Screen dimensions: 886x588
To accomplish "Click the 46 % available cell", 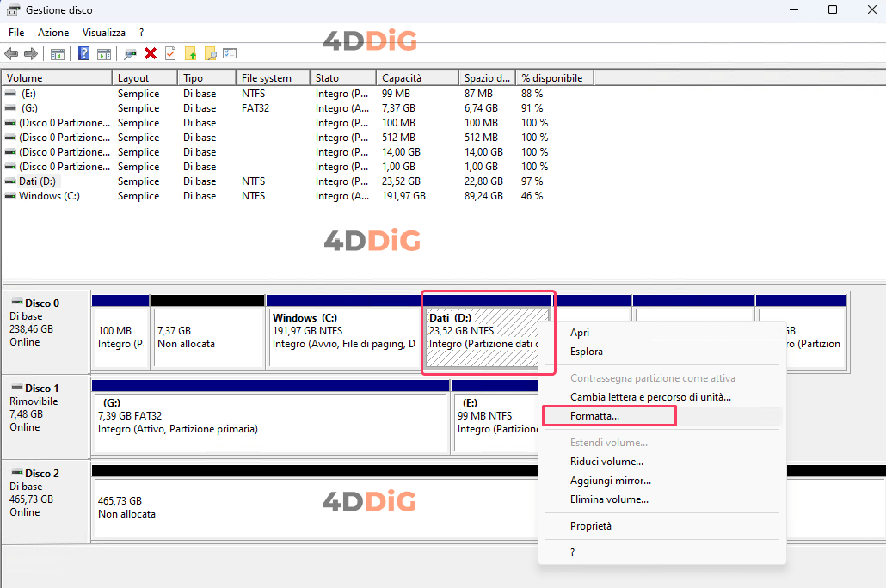I will pyautogui.click(x=532, y=196).
